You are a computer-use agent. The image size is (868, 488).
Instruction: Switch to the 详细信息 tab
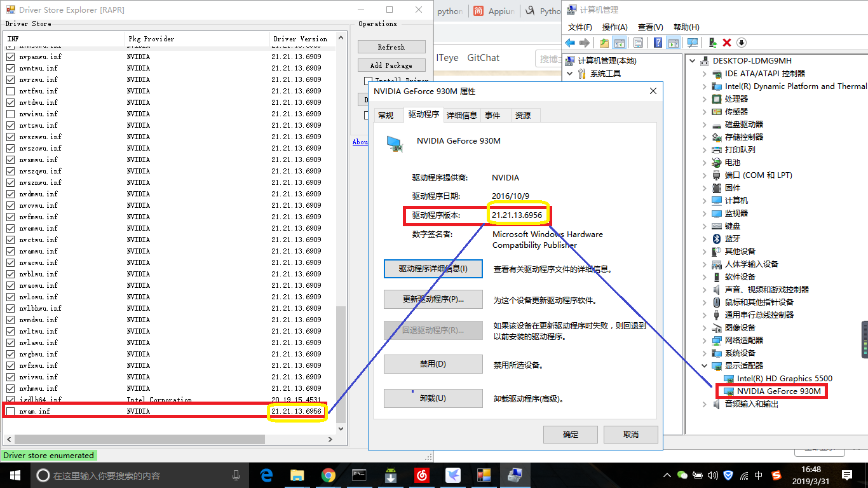(x=462, y=115)
